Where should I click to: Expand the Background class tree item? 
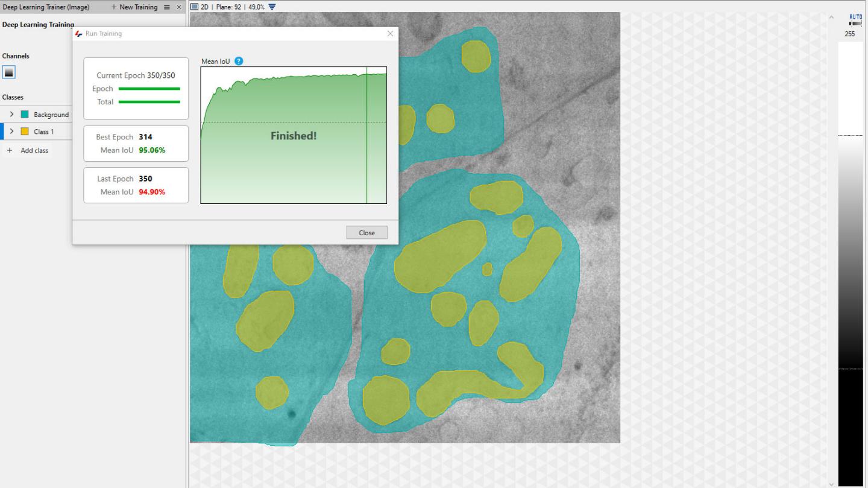coord(11,115)
